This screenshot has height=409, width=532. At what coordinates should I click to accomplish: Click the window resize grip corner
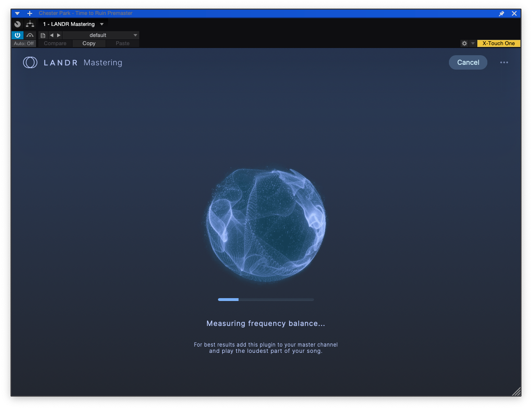click(x=516, y=391)
